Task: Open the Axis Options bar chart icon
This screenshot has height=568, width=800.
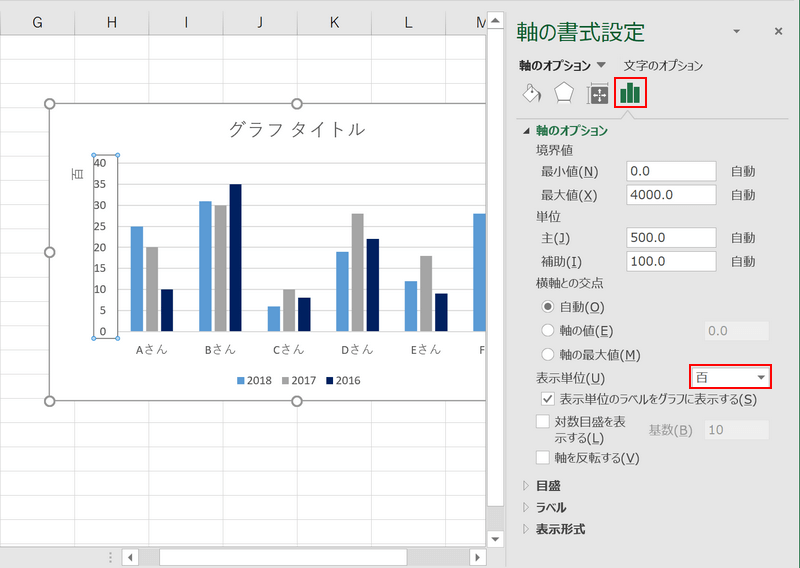Action: 630,93
